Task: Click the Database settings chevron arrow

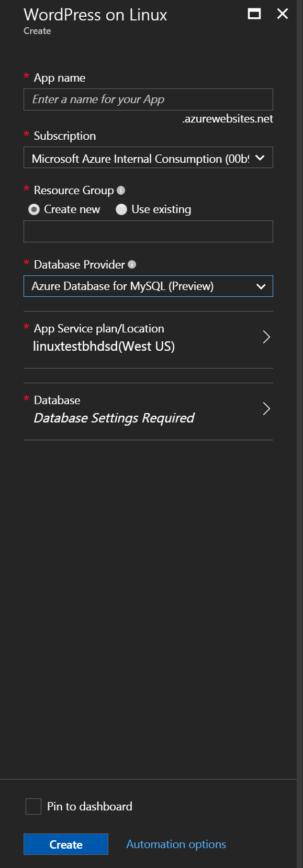Action: (266, 409)
